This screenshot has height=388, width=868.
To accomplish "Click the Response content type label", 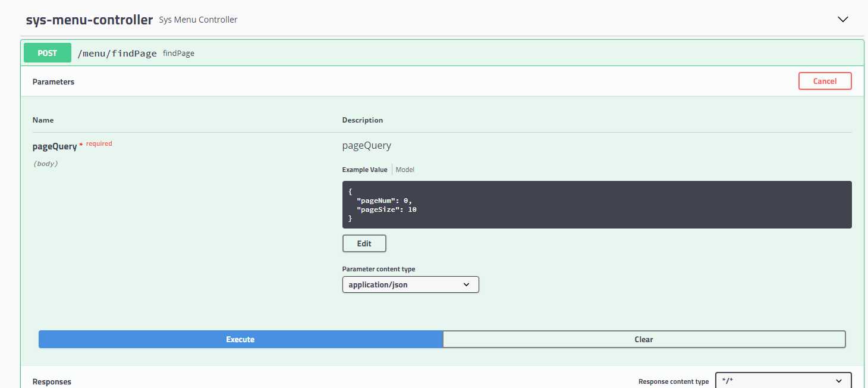I will tap(674, 381).
